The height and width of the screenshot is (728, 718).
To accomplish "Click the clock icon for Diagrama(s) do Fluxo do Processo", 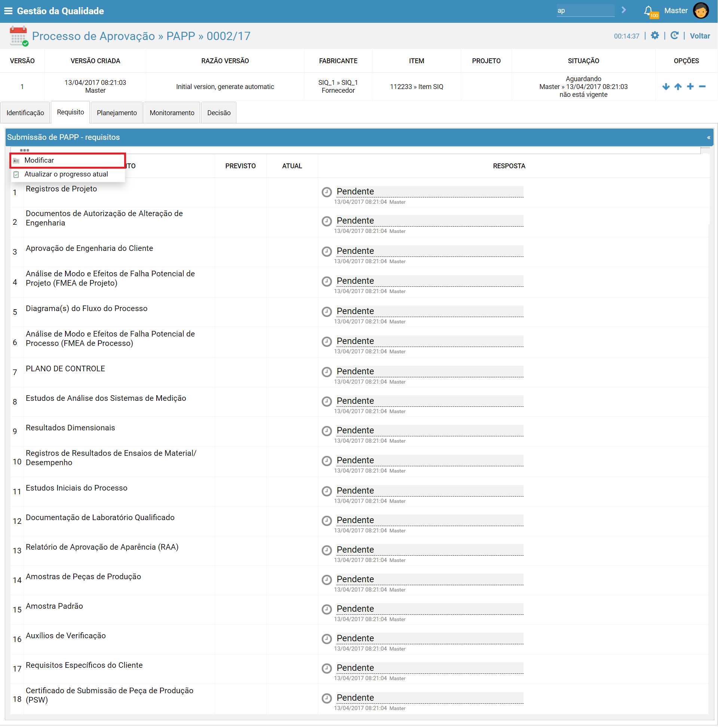I will point(327,311).
